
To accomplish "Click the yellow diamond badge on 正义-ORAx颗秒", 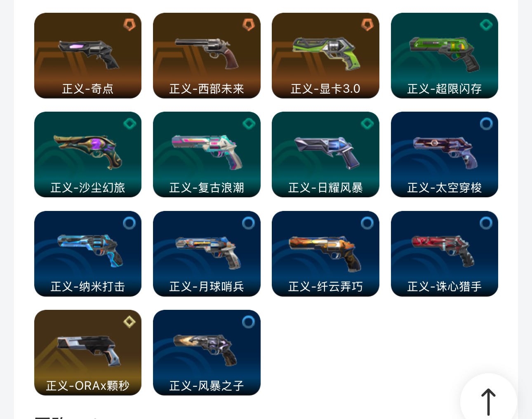I will 129,322.
